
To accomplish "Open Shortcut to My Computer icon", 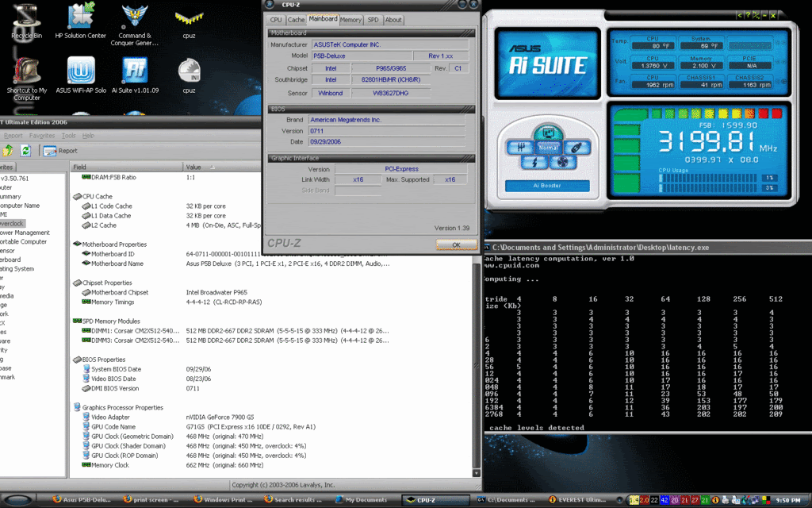I will (x=26, y=79).
